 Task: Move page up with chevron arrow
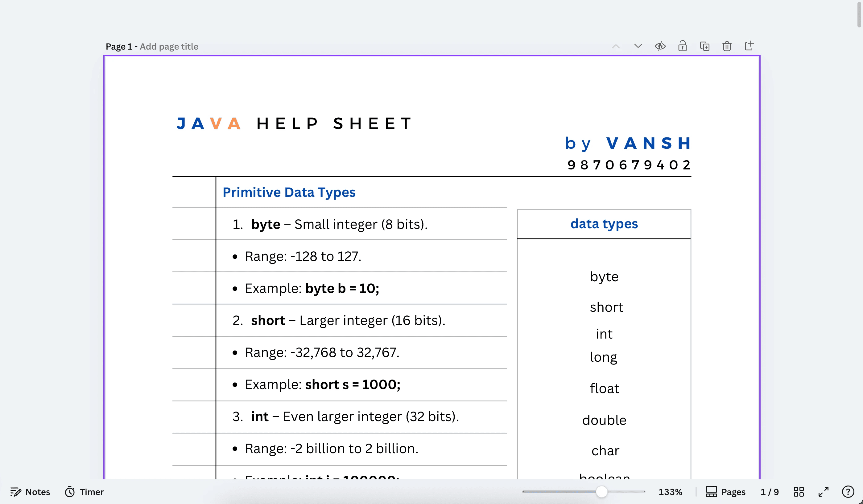tap(616, 47)
